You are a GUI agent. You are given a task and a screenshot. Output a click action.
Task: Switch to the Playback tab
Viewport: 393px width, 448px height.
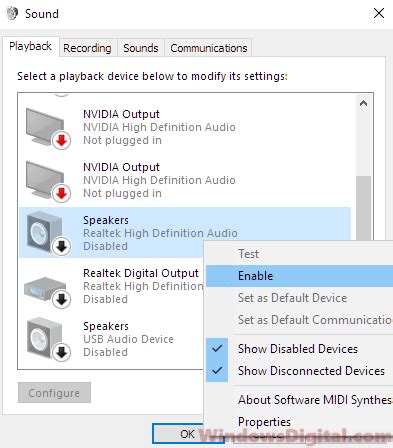(30, 46)
